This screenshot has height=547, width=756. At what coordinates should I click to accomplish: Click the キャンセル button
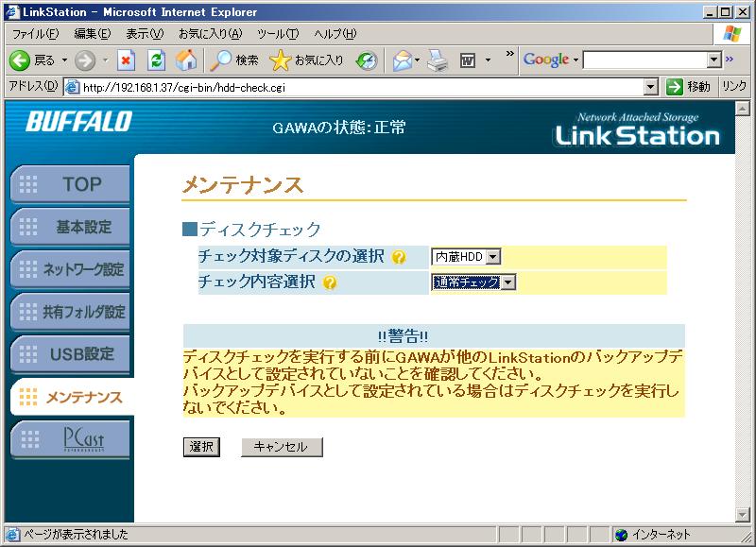(282, 447)
